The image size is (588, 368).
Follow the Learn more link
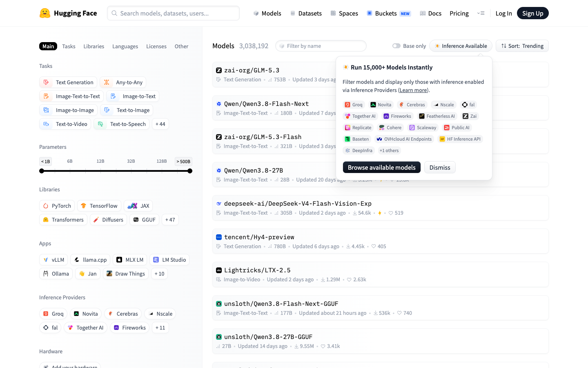tap(413, 90)
